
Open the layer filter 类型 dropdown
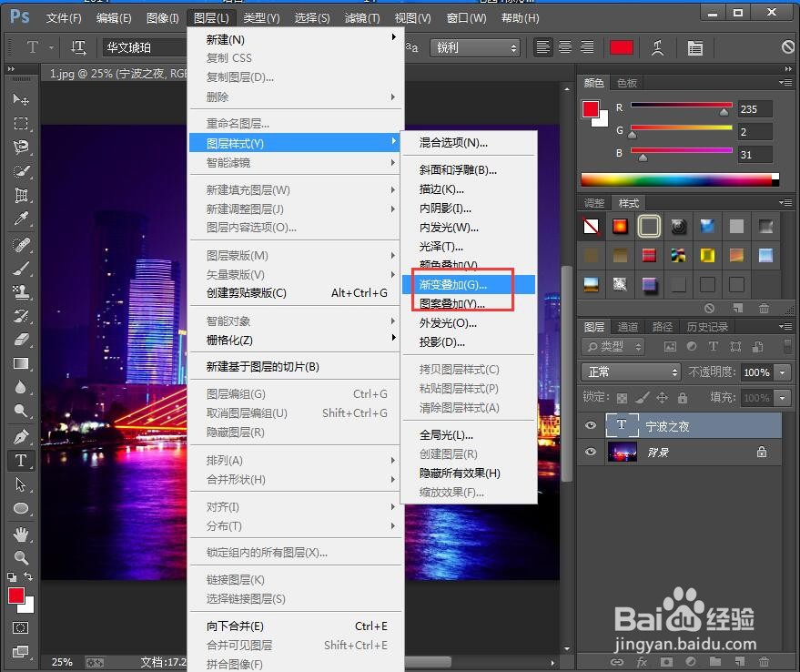613,347
